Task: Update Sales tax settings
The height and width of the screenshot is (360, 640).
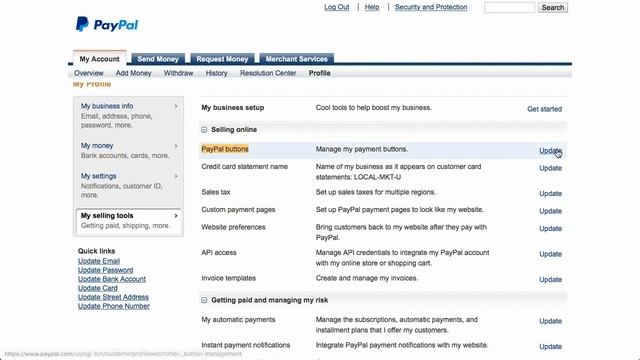Action: coord(550,193)
